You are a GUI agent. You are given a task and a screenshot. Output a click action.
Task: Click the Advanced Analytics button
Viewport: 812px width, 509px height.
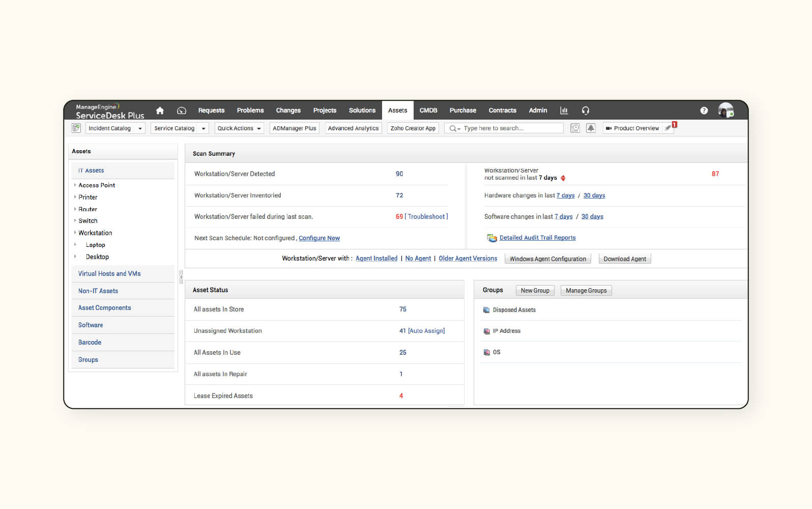pyautogui.click(x=353, y=128)
